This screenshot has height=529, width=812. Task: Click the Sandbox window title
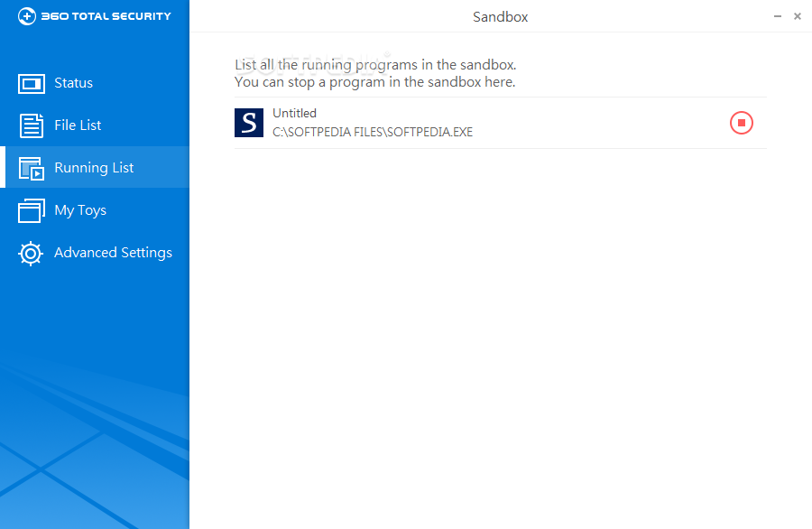500,17
